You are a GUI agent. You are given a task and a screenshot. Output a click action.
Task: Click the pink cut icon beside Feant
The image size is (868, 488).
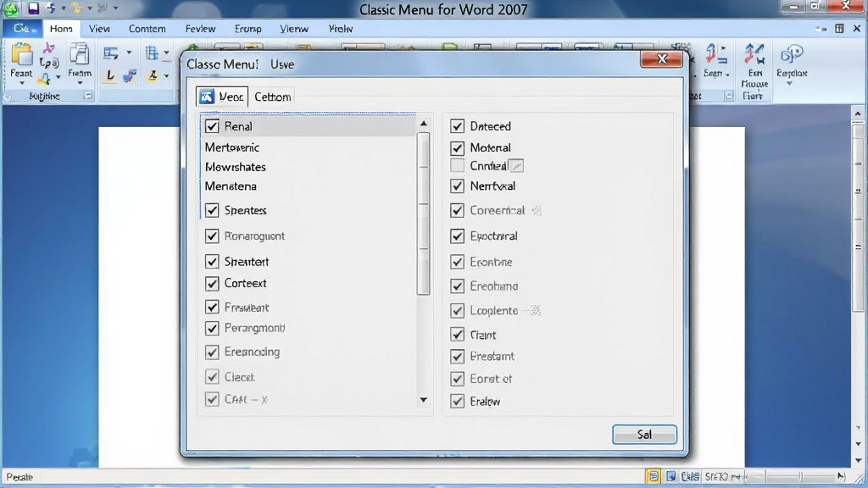tap(49, 48)
